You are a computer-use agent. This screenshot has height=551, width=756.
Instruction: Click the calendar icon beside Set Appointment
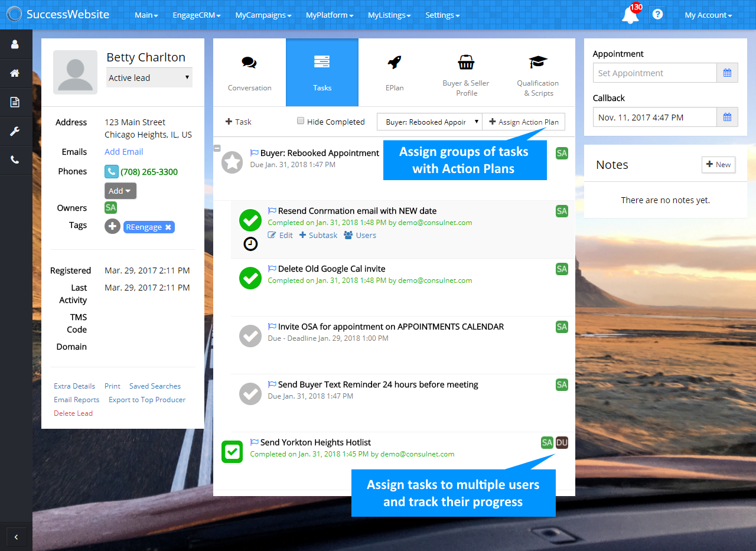(x=727, y=73)
